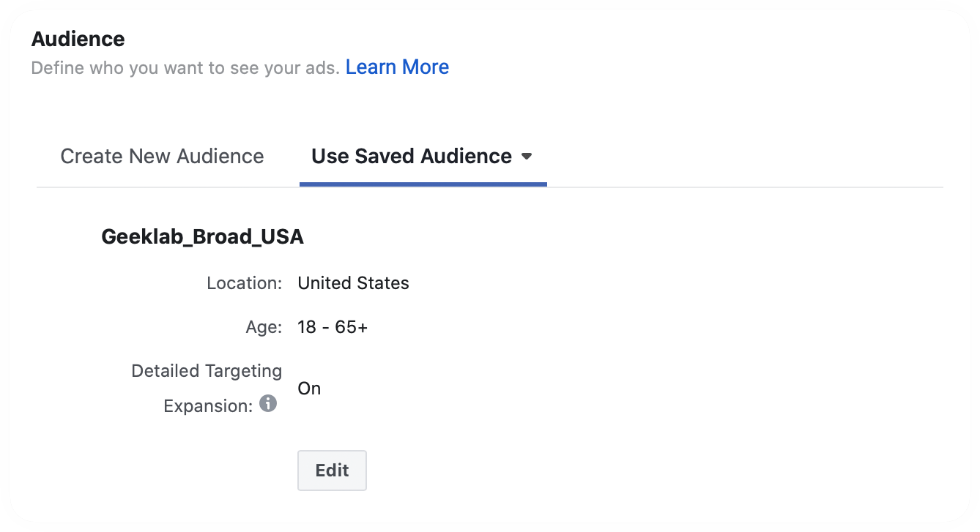Viewport: 980px width, 532px height.
Task: Switch to Create New Audience tab
Action: coord(162,156)
